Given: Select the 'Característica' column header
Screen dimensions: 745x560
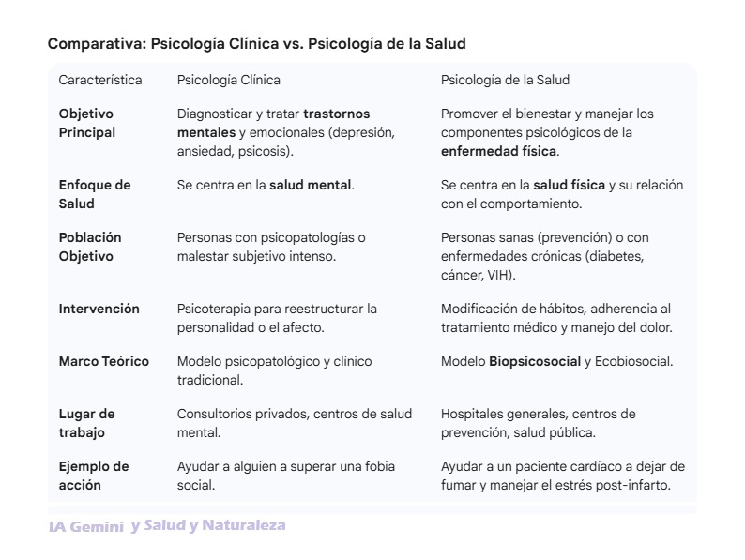Looking at the screenshot, I should click(x=100, y=80).
